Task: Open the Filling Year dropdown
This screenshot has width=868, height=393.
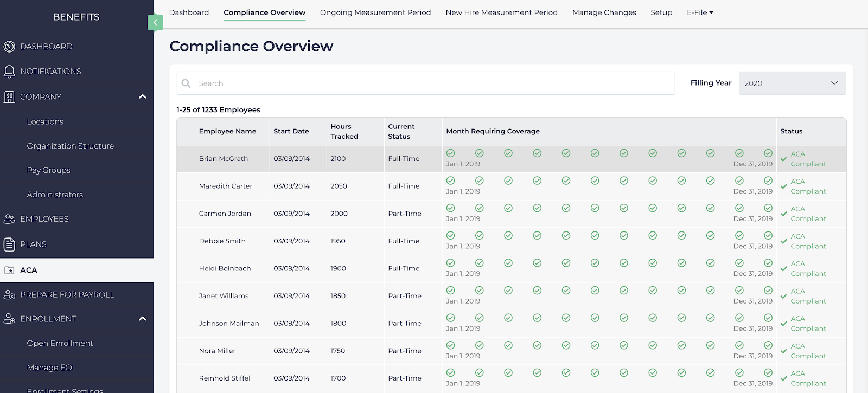Action: coord(792,83)
